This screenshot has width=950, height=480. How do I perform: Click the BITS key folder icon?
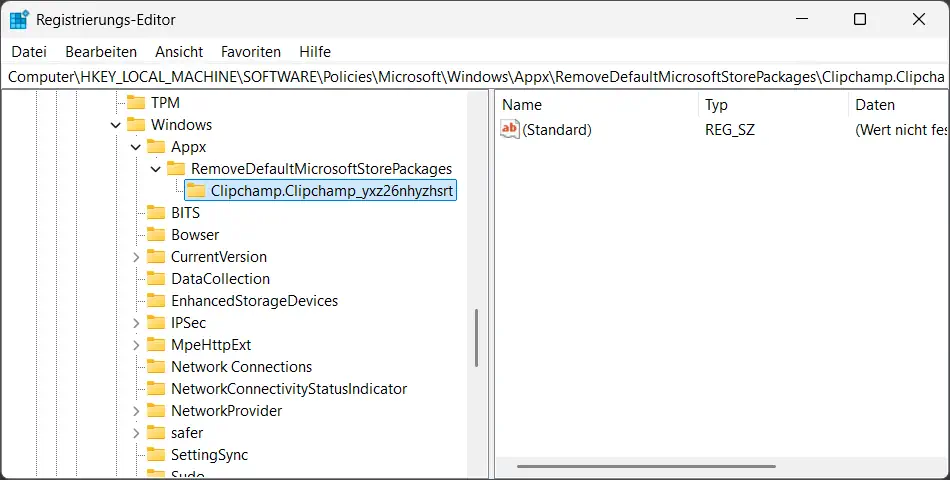[156, 213]
